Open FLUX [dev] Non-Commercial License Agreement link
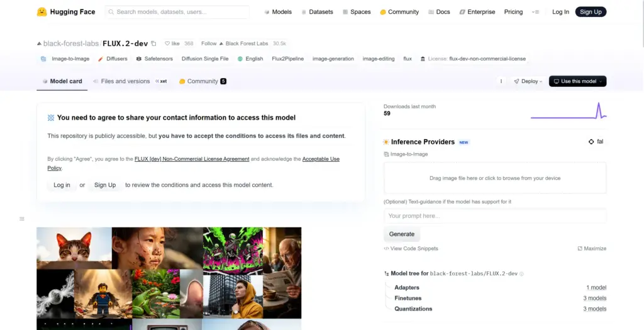The height and width of the screenshot is (330, 644). 192,159
